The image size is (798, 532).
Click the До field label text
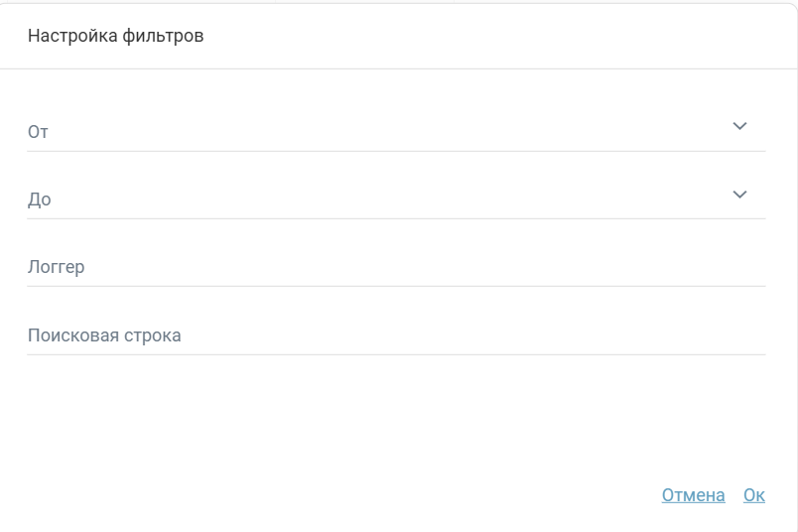[39, 199]
